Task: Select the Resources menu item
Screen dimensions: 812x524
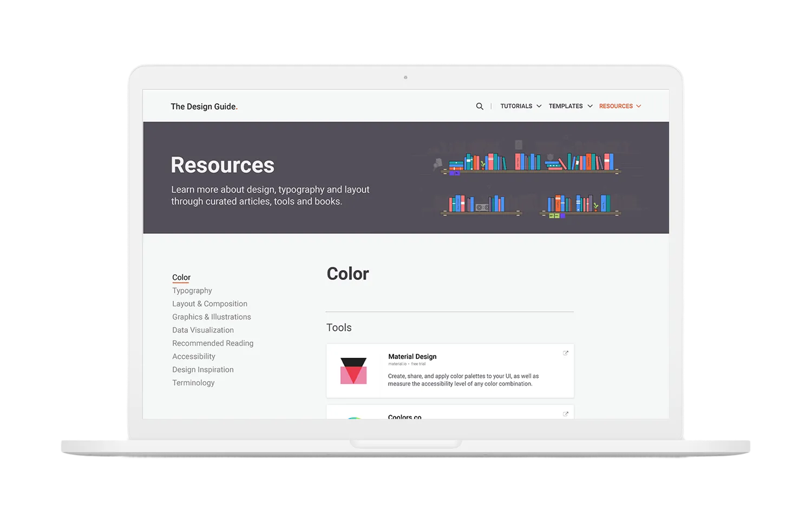Action: pyautogui.click(x=616, y=106)
